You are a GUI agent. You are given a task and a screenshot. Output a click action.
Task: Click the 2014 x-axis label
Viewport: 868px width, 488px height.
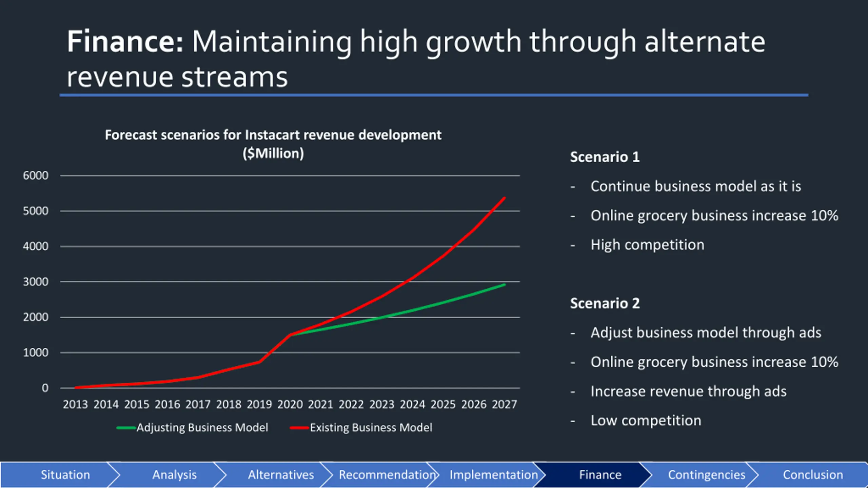point(106,404)
